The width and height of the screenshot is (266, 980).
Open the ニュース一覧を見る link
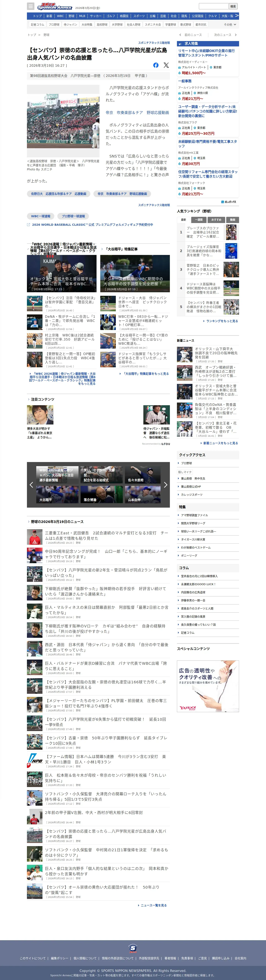click(x=154, y=905)
